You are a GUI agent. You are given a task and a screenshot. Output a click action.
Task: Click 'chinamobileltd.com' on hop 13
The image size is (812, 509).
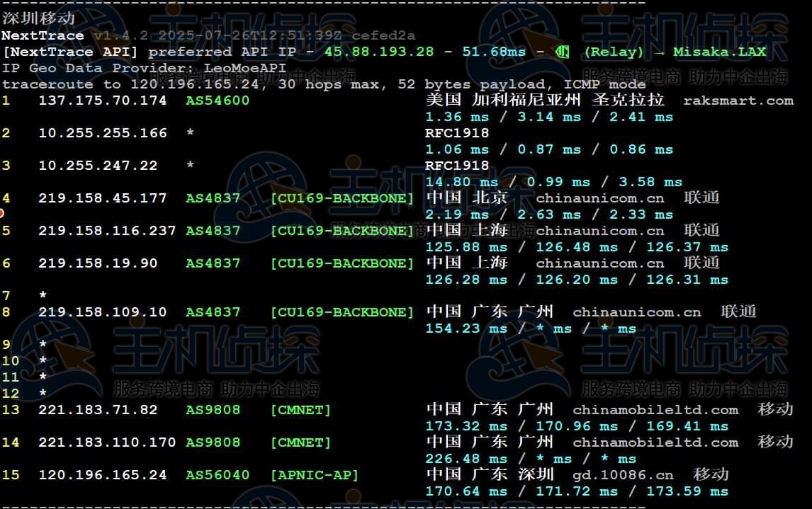click(655, 410)
